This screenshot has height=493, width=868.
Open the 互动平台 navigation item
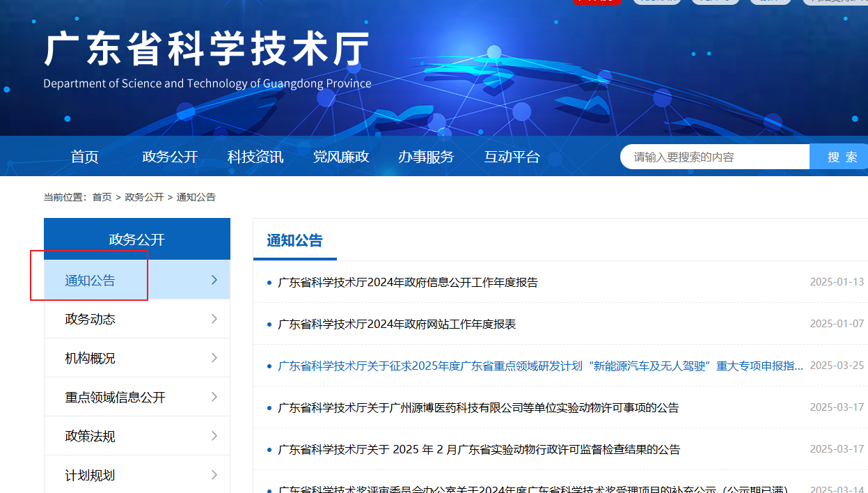click(x=512, y=157)
